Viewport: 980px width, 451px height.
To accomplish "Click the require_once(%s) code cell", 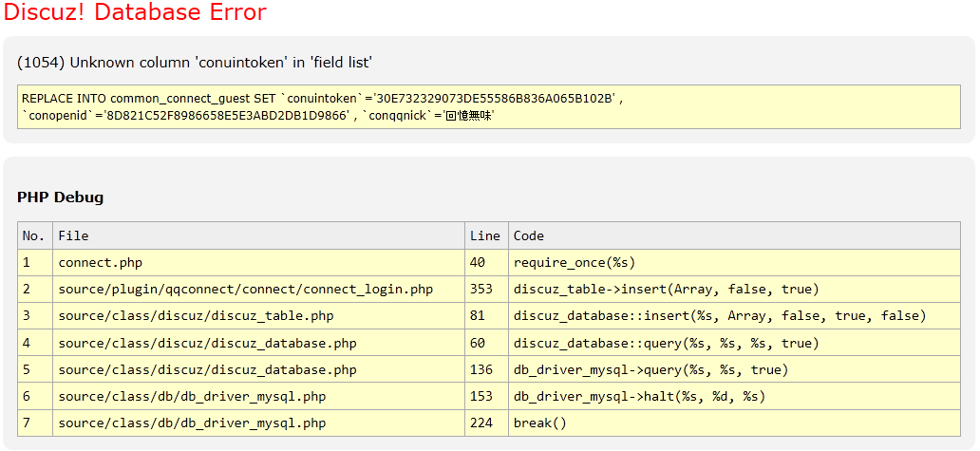I will (575, 262).
